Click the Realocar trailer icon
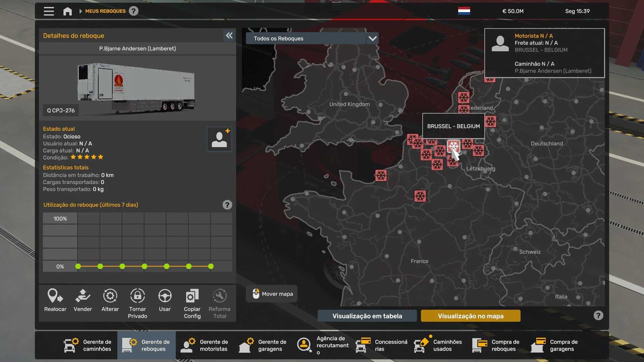Image resolution: width=644 pixels, height=362 pixels. 55,296
